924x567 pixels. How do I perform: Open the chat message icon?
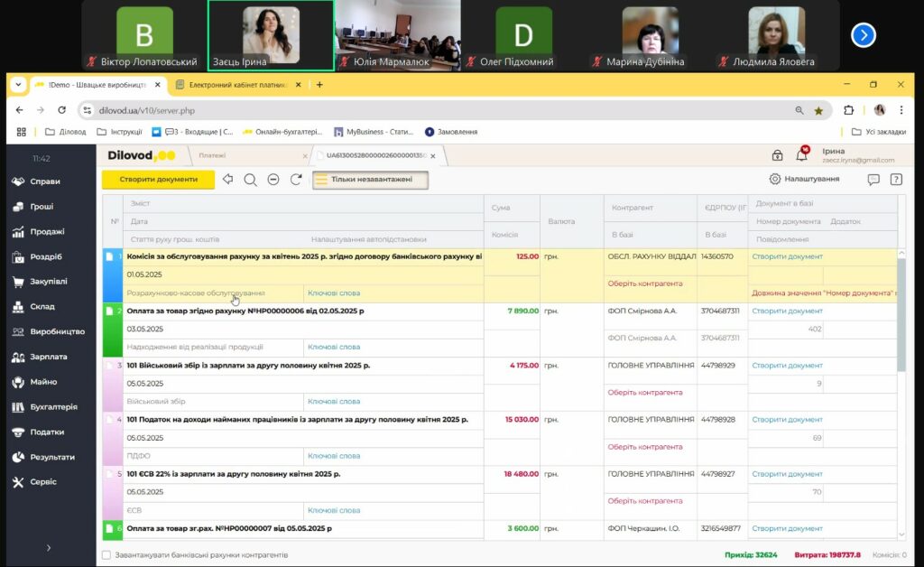[x=873, y=179]
